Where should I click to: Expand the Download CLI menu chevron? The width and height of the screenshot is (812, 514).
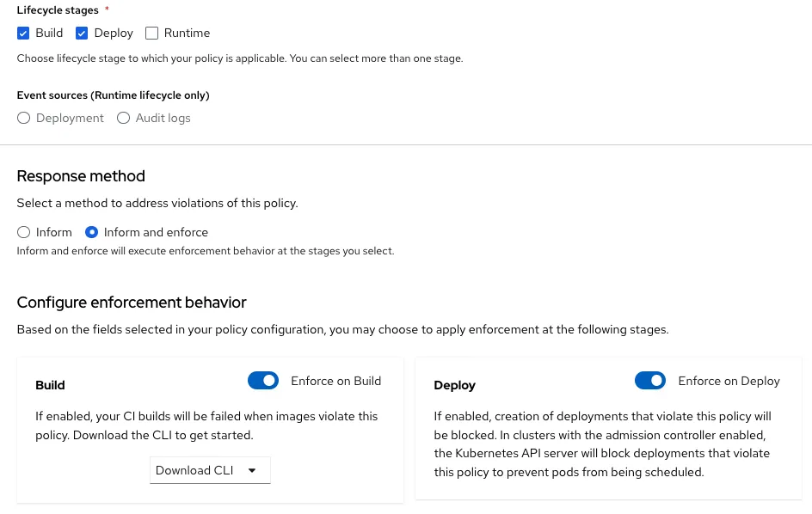point(252,470)
